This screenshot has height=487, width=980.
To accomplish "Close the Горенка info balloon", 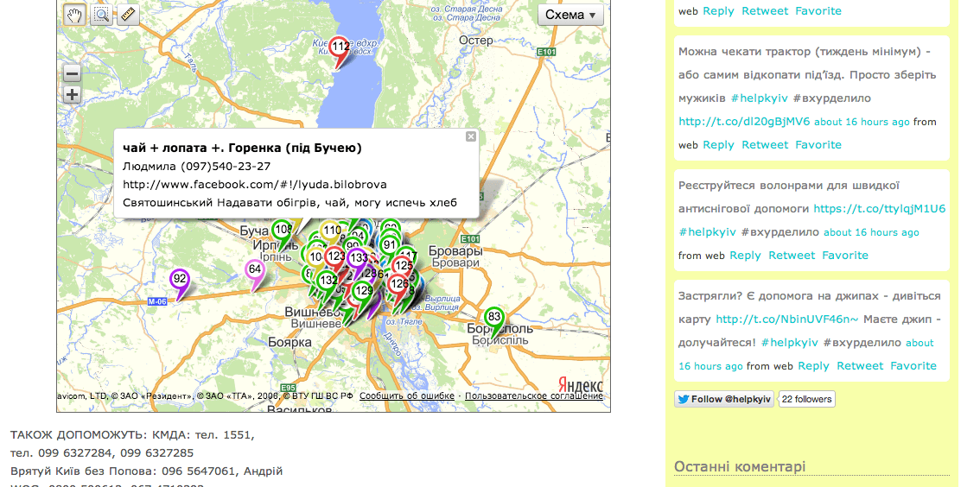I will [x=471, y=136].
